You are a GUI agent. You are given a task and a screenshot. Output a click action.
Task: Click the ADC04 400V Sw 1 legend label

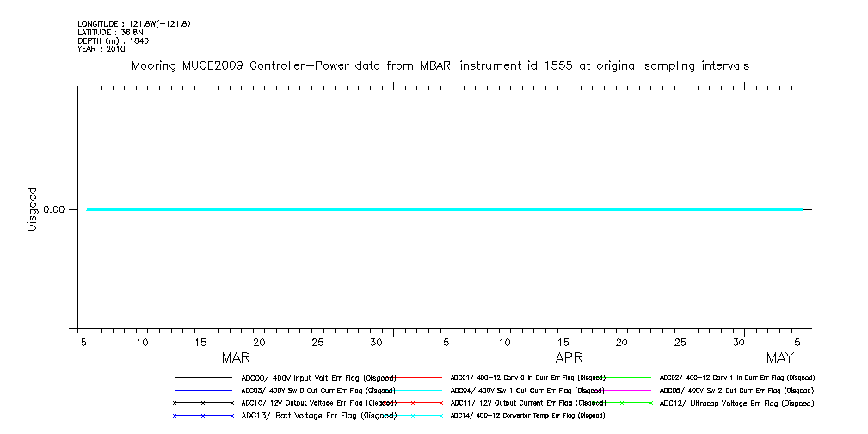point(527,390)
